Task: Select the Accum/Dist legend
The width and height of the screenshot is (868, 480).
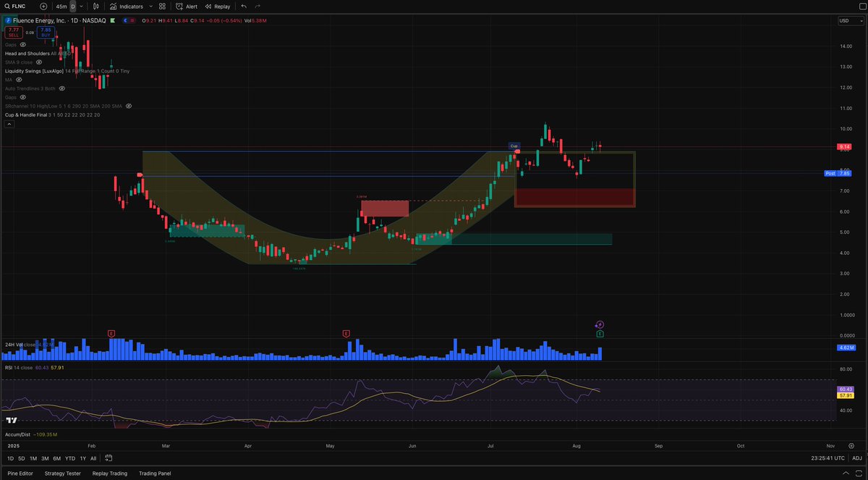Action: click(x=31, y=434)
